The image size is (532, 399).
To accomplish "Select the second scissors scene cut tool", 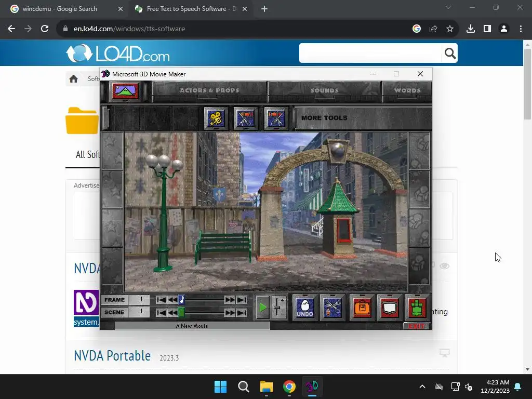I will tap(276, 118).
